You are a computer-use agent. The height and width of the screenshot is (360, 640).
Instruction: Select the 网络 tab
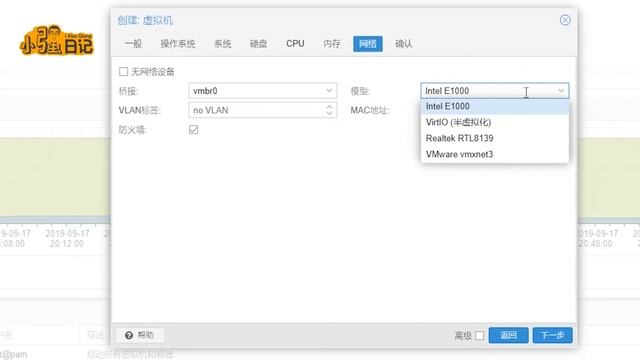pos(368,44)
